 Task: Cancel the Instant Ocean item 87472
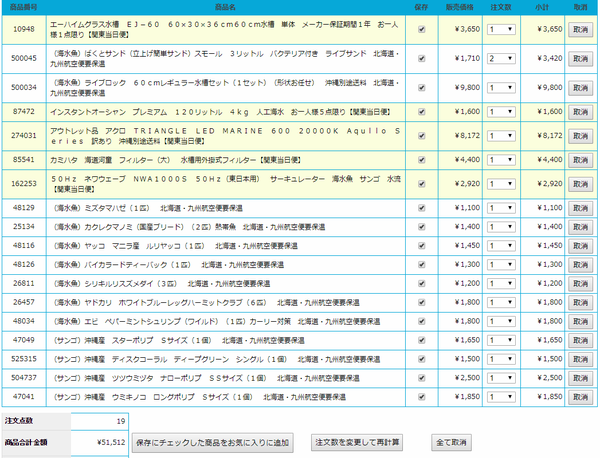click(x=580, y=112)
